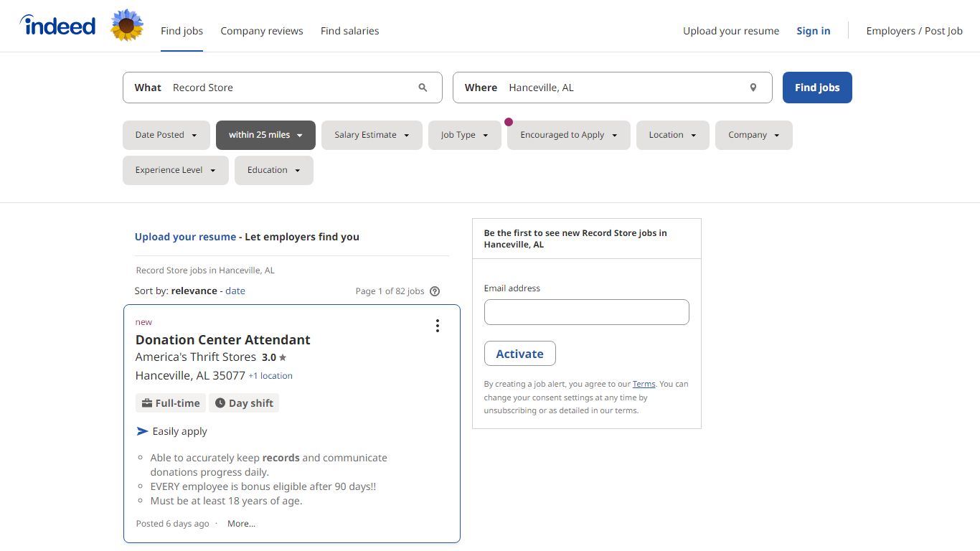The width and height of the screenshot is (980, 551).
Task: Click the Full-time job tag
Action: 171,403
